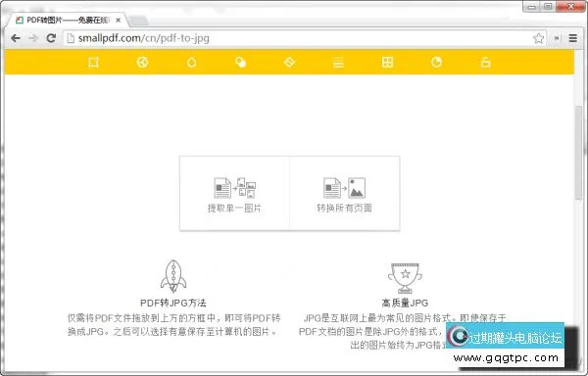Close the PDF转图片 tab

click(119, 21)
